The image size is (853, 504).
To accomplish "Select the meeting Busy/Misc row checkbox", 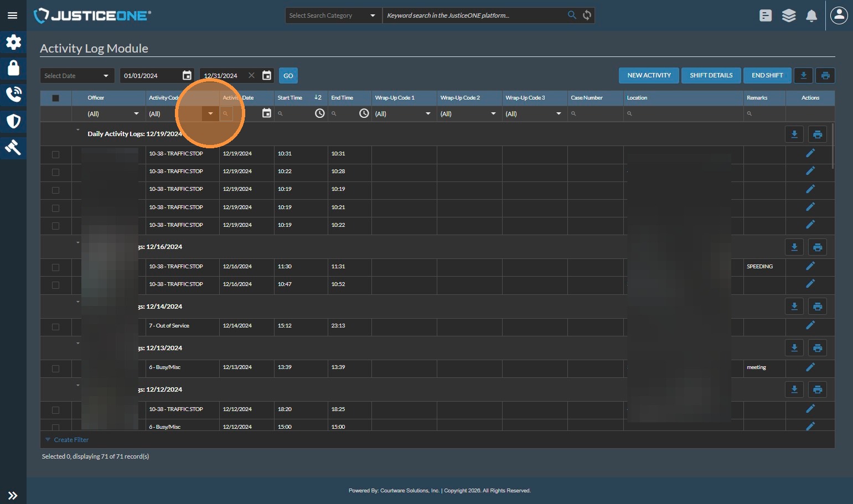I will pyautogui.click(x=55, y=368).
